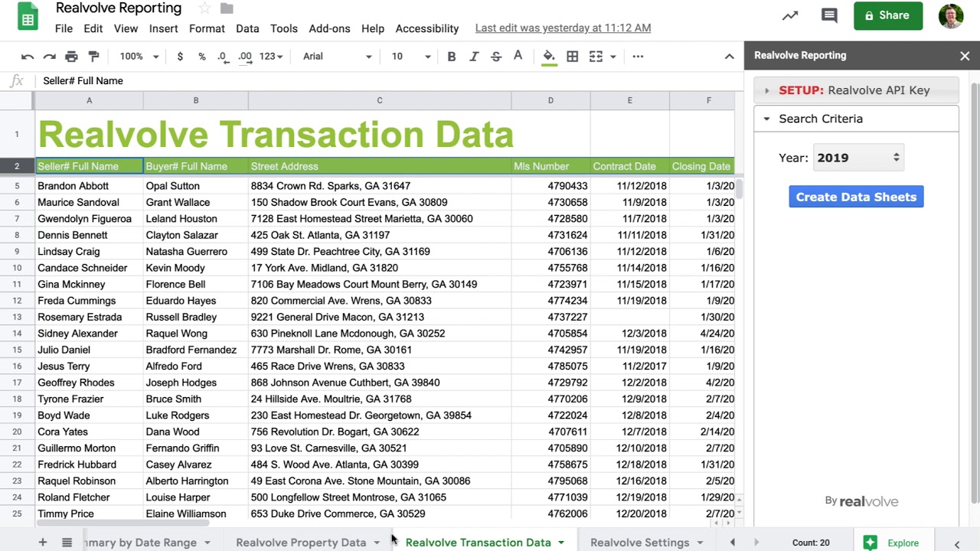Viewport: 980px width, 551px height.
Task: Toggle italic formatting
Action: click(x=474, y=57)
